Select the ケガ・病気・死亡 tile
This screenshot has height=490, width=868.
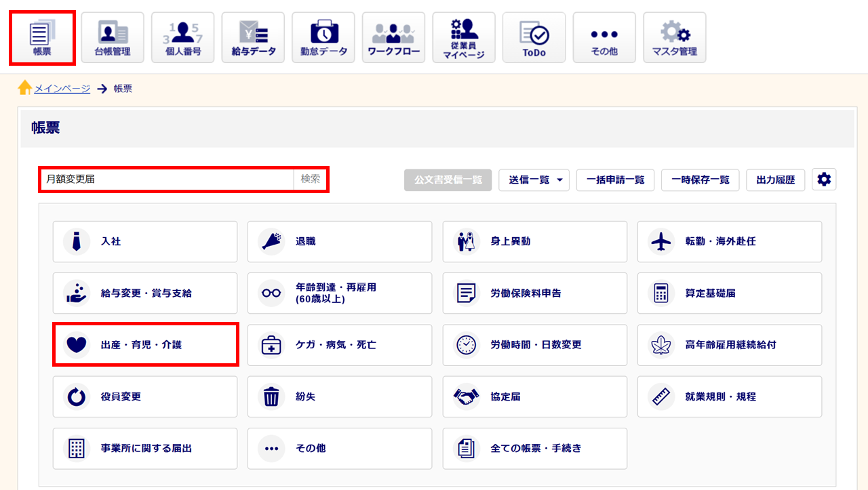point(340,345)
